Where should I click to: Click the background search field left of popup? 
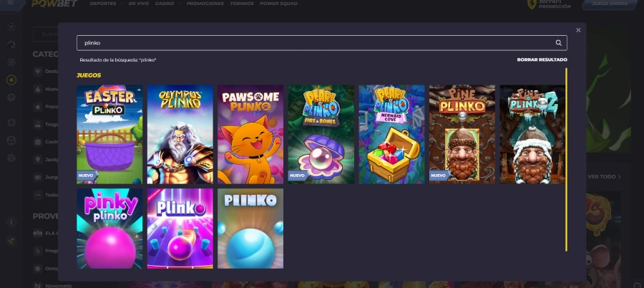46,34
